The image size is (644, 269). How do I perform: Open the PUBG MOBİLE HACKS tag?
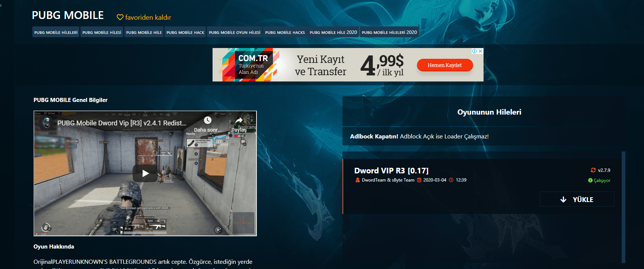(285, 32)
